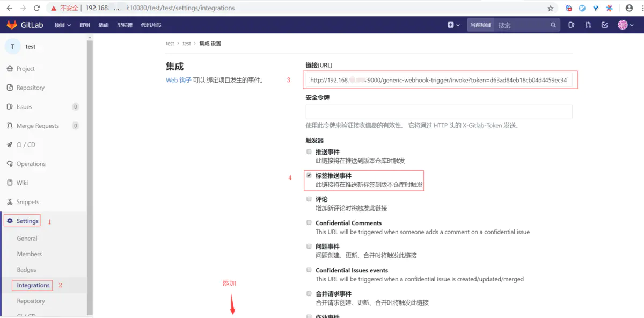Click the blue checkmark extension icon
644x318 pixels.
pyautogui.click(x=582, y=8)
